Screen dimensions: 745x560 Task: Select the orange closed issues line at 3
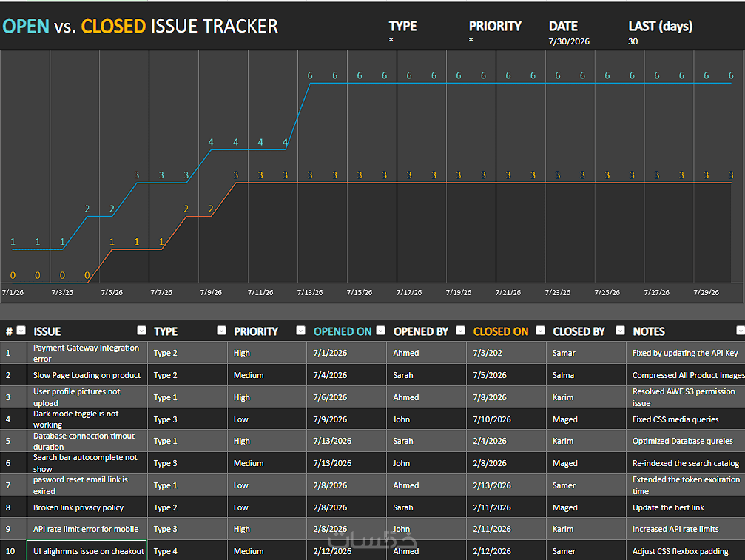pyautogui.click(x=484, y=183)
